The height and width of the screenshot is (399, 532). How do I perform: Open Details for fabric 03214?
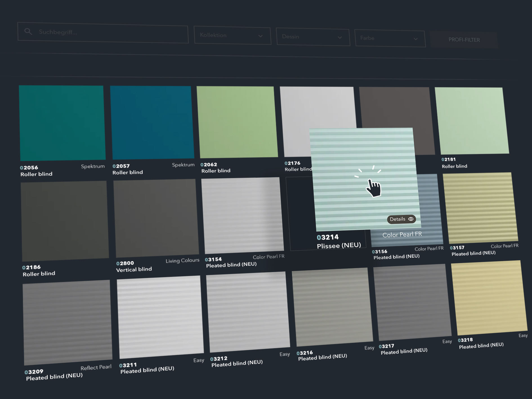(401, 219)
